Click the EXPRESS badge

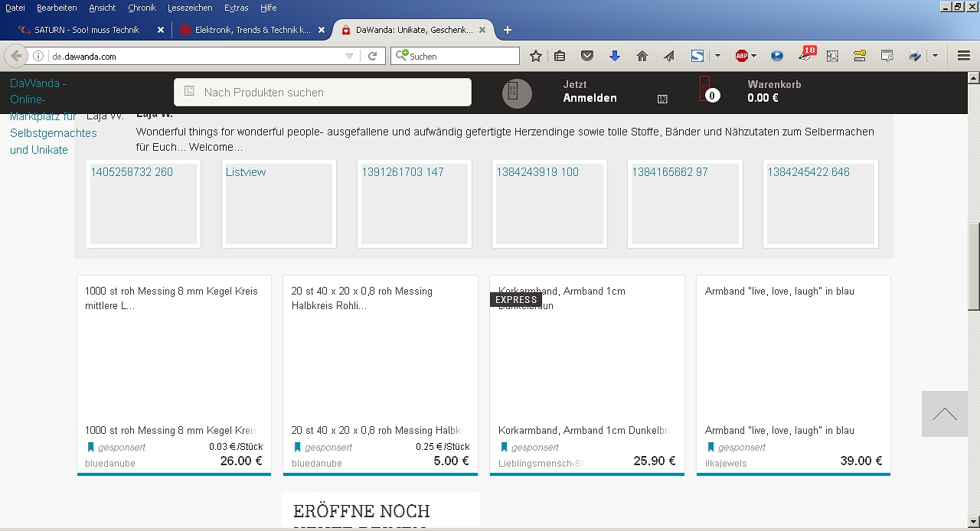tap(516, 300)
